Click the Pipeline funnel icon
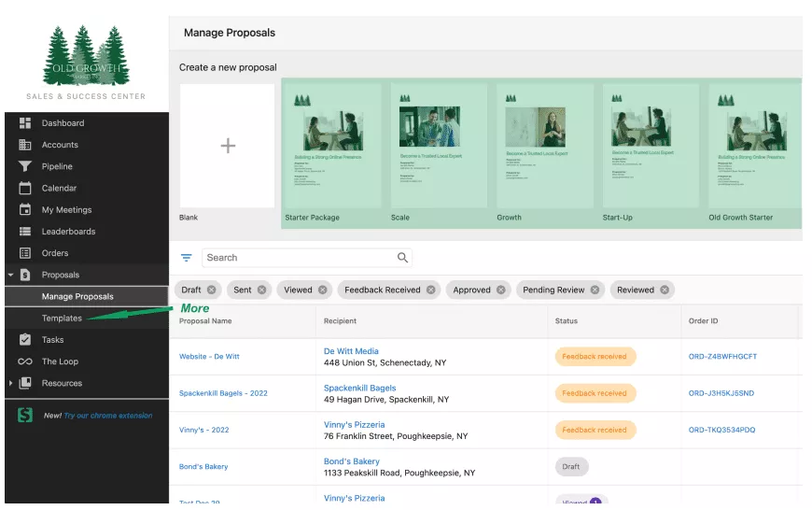This screenshot has height=510, width=812. 25,166
